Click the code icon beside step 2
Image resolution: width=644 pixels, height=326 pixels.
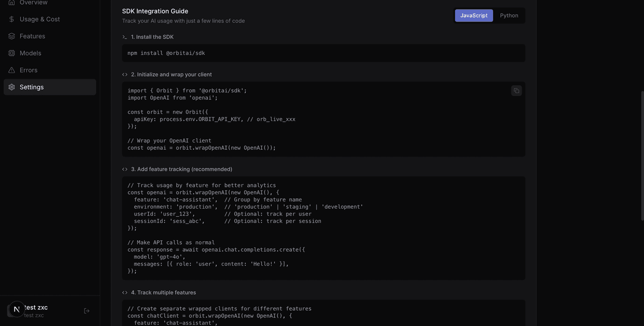[124, 74]
